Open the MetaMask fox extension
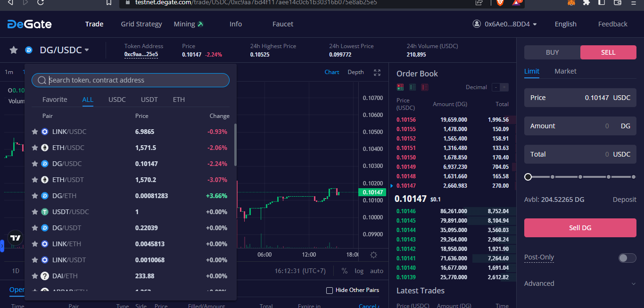The height and width of the screenshot is (308, 644). [x=571, y=2]
